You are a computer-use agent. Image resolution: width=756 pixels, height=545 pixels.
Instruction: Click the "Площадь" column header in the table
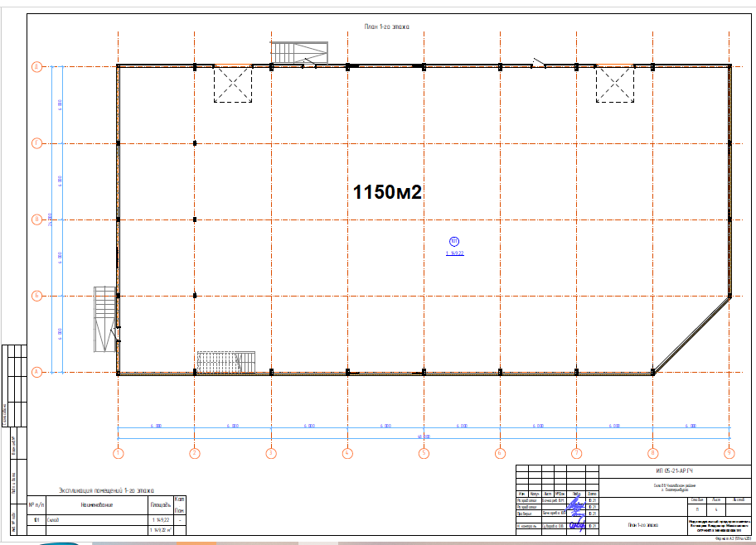[160, 504]
